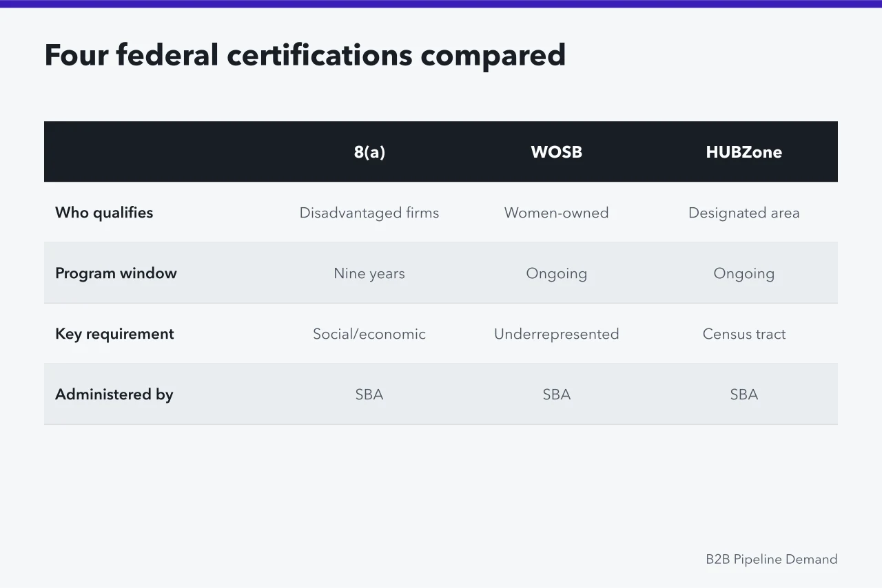The height and width of the screenshot is (588, 882).
Task: Select the 'Underrepresented' cell
Action: tap(557, 334)
